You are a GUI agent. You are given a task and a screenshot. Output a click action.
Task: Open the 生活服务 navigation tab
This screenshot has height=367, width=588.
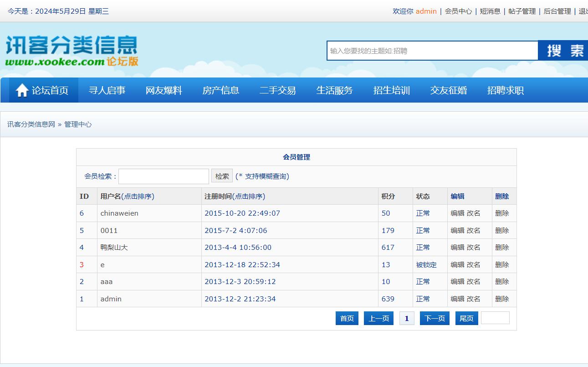[x=335, y=90]
